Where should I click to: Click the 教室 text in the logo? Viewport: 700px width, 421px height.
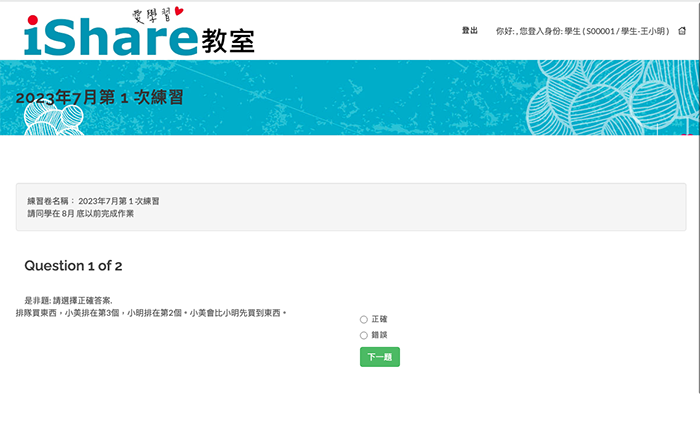click(x=228, y=40)
